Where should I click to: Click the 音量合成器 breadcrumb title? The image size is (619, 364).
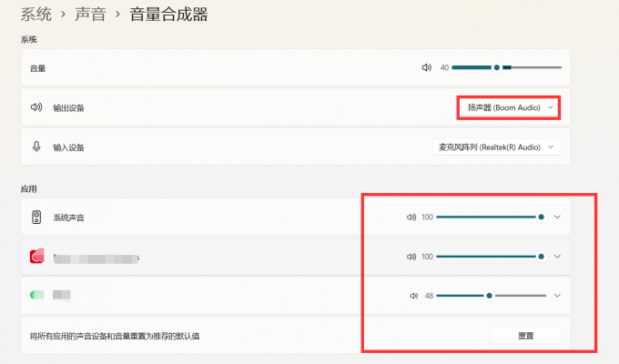pos(168,15)
